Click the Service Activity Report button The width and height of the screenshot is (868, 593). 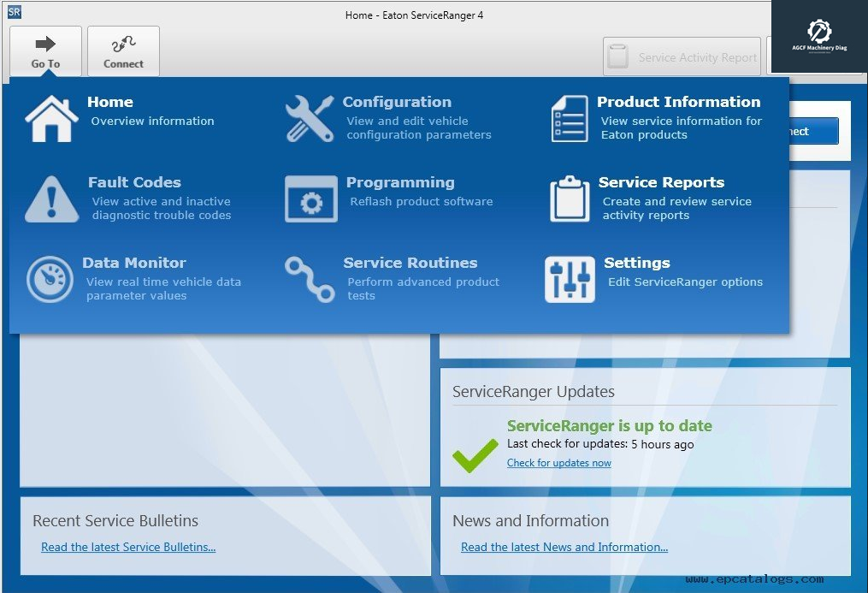682,56
